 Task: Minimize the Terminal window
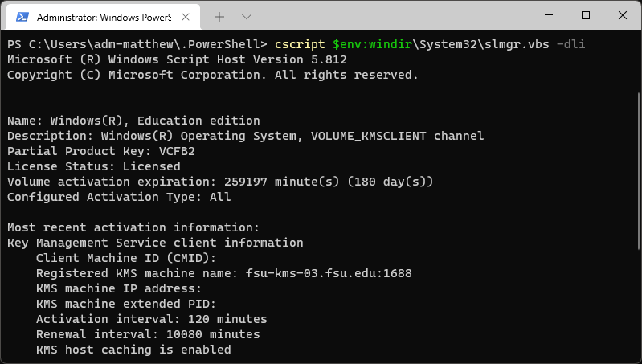pyautogui.click(x=548, y=15)
